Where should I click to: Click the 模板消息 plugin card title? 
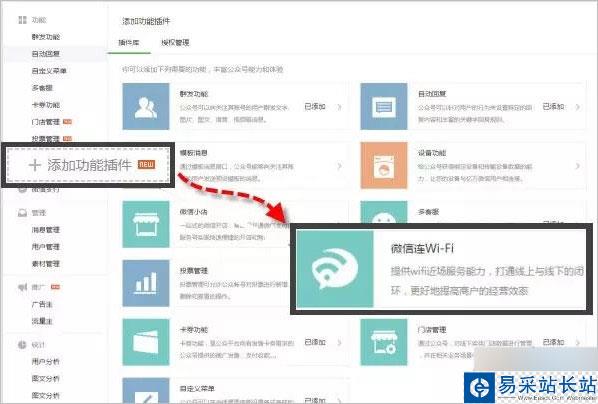194,153
